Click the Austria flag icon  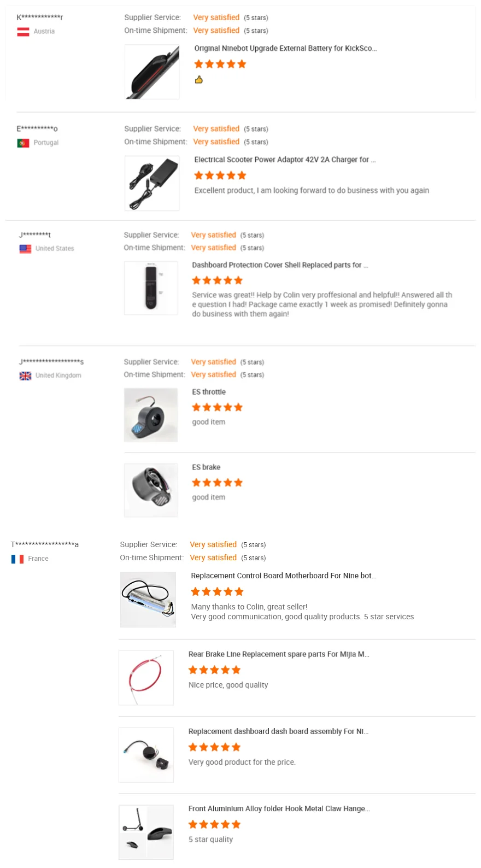click(x=23, y=32)
